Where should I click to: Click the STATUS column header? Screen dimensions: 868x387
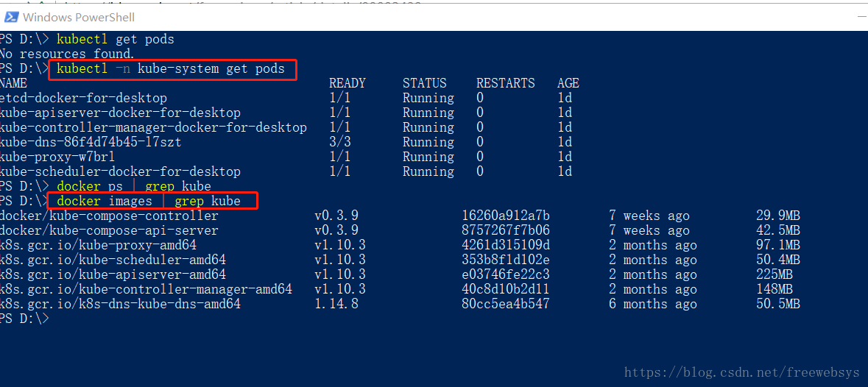(425, 83)
